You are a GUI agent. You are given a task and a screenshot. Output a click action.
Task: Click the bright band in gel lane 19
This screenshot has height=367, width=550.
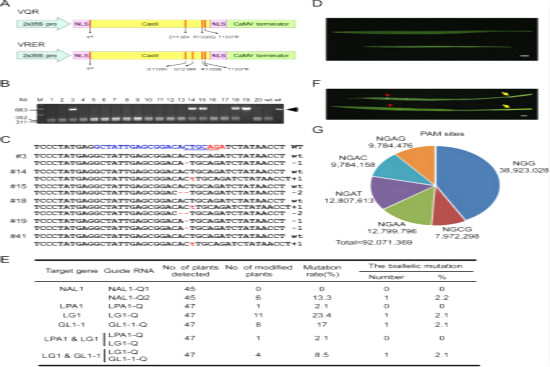[246, 109]
